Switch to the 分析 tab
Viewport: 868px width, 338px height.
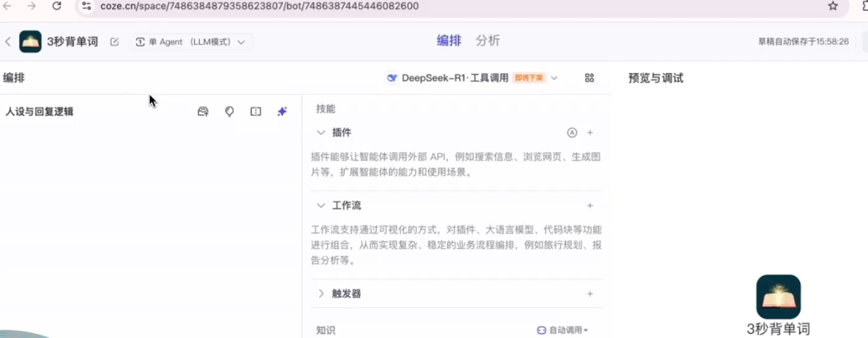(x=488, y=41)
